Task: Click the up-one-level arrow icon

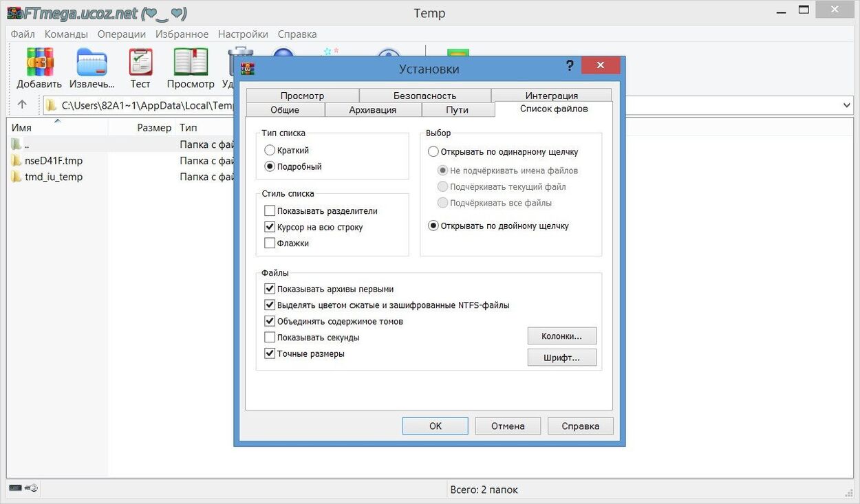Action: tap(22, 105)
